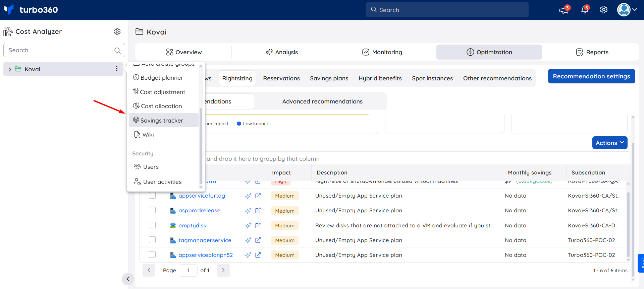This screenshot has height=289, width=644.
Task: Open appservicefortag in external link icon
Action: 258,196
